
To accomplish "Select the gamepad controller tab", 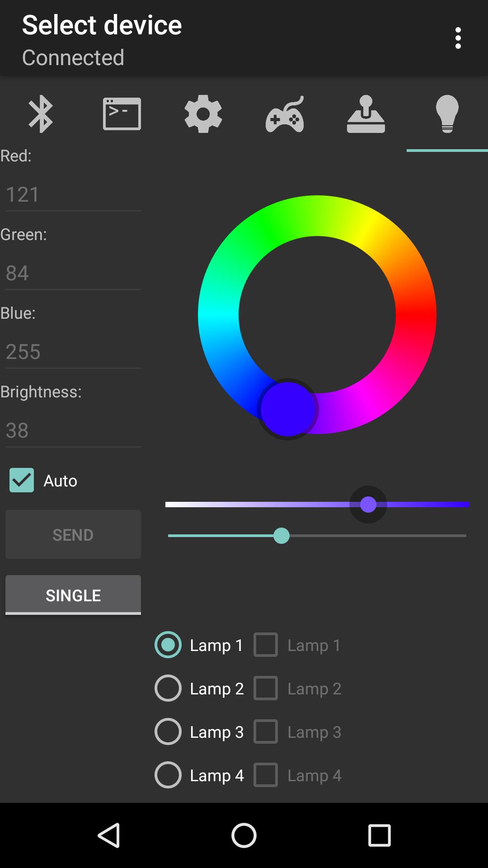I will click(285, 114).
